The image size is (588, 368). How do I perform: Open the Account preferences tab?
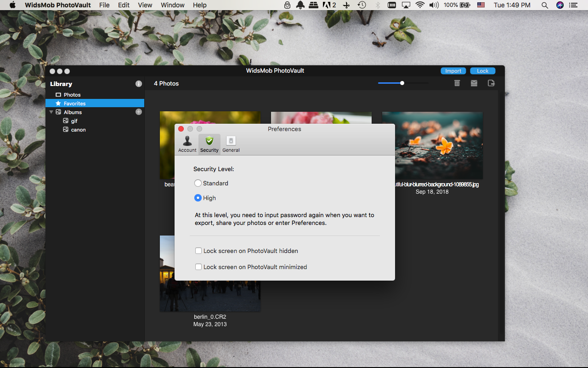click(187, 144)
